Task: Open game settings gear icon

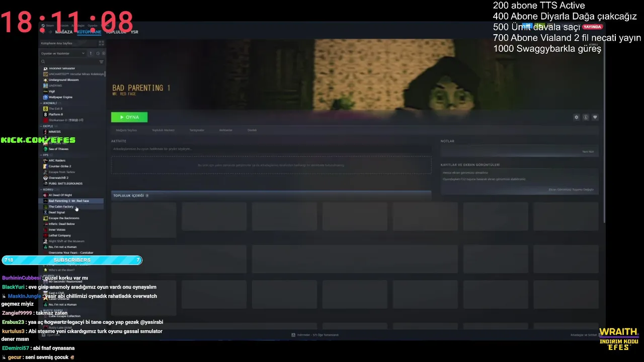Action: pyautogui.click(x=577, y=117)
